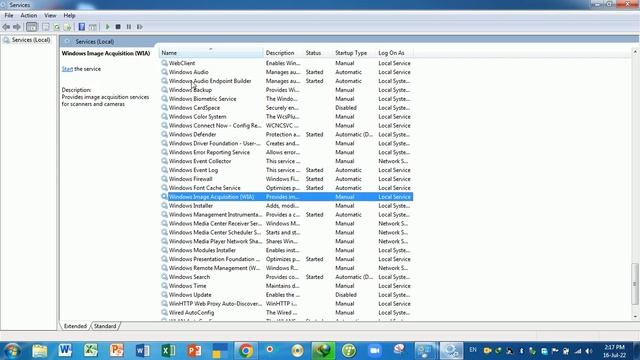Select the Windows Update service

(x=286, y=295)
